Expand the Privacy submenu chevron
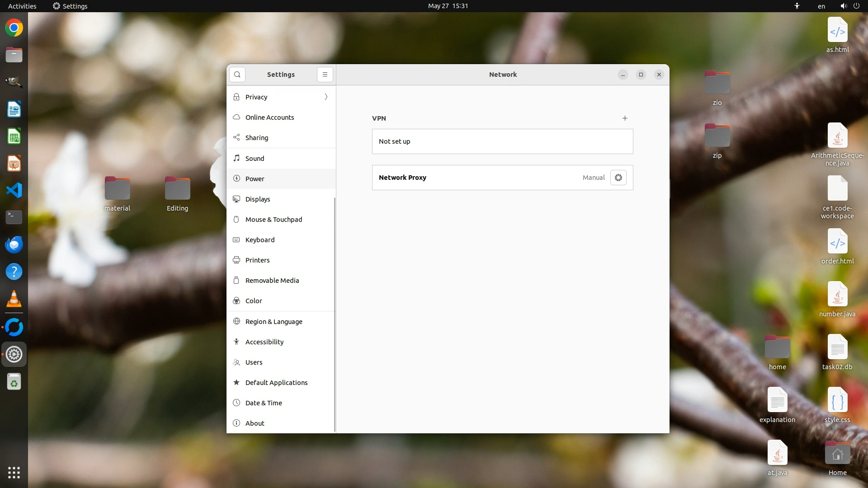 [326, 97]
